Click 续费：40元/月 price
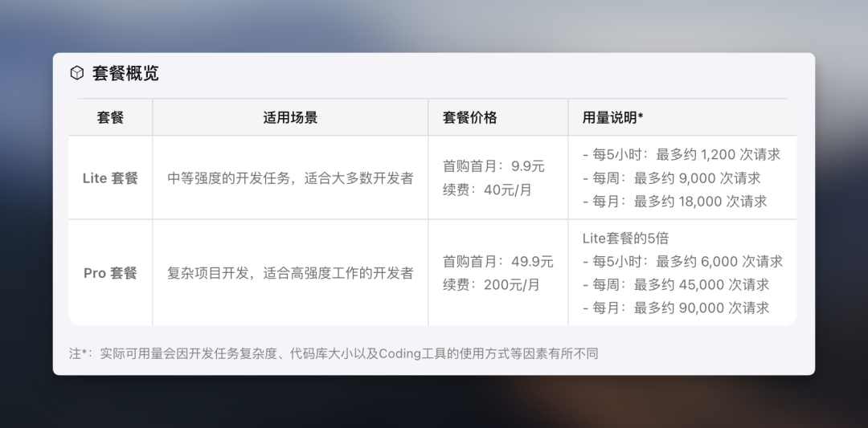 487,190
